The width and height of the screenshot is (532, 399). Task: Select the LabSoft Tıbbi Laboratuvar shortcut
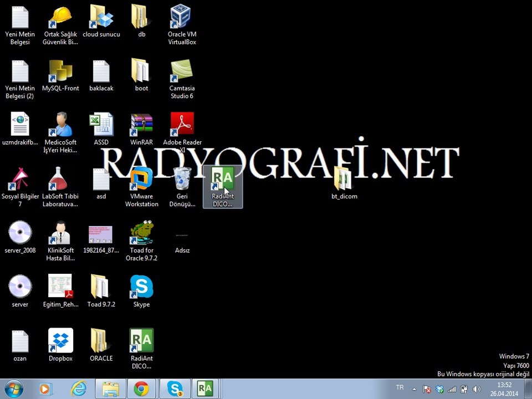coord(60,187)
